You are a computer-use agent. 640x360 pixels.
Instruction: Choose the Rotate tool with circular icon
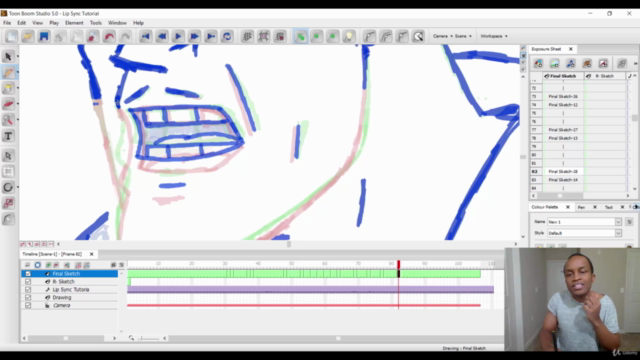pyautogui.click(x=8, y=187)
